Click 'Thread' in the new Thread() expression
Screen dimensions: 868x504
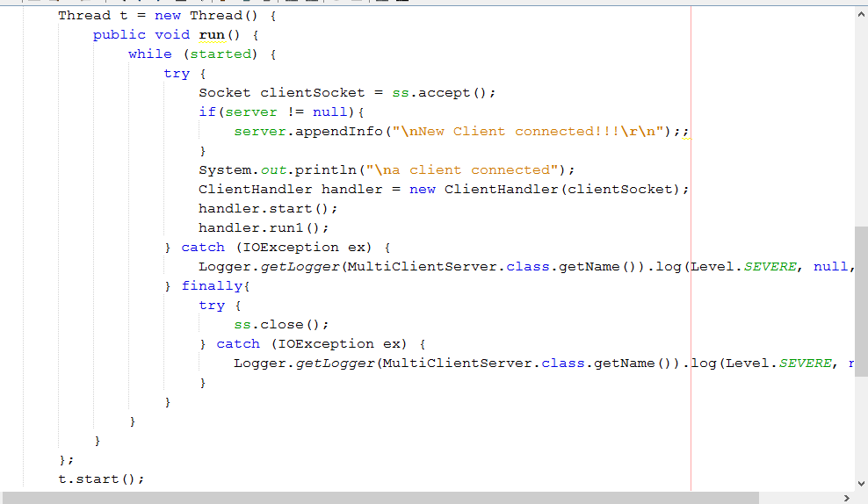click(x=216, y=16)
